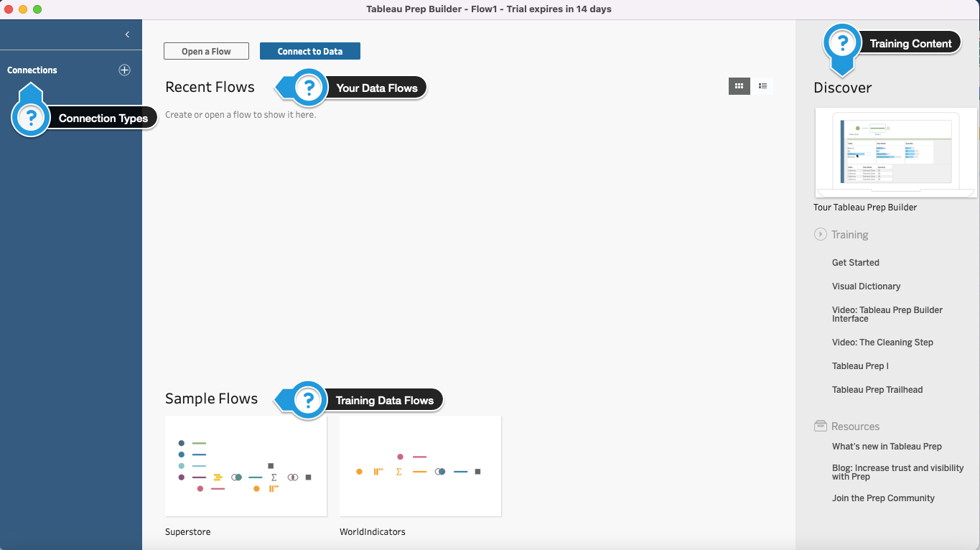Switch Recent Flows to list view

click(x=762, y=86)
